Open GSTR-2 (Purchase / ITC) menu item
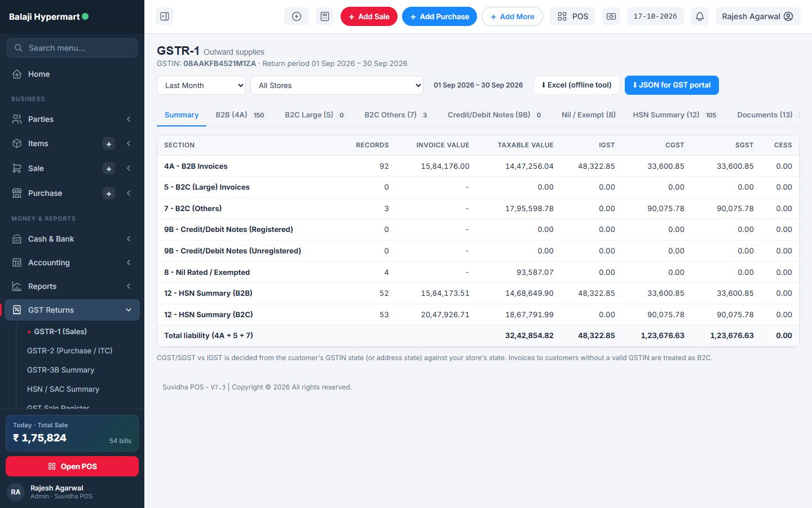Image resolution: width=812 pixels, height=508 pixels. click(x=69, y=351)
